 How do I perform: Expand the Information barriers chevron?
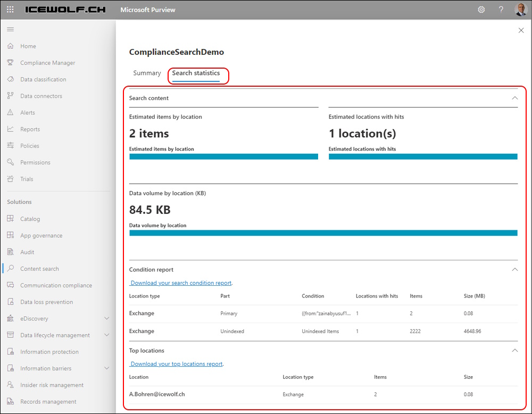pyautogui.click(x=106, y=369)
